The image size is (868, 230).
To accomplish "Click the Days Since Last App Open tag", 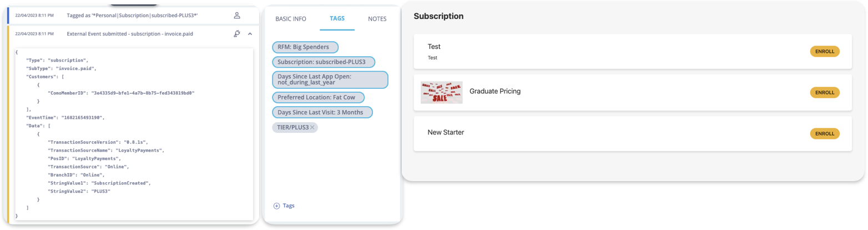I will tap(330, 79).
